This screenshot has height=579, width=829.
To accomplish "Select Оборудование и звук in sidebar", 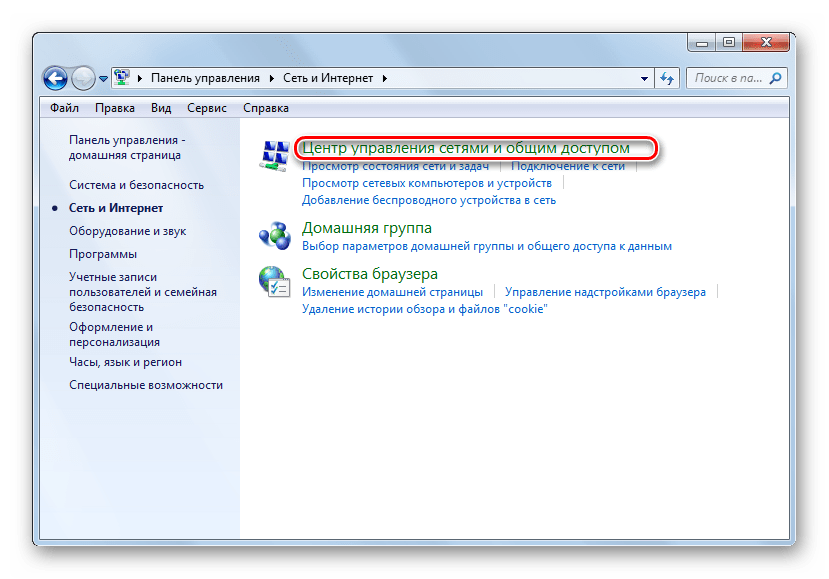I will tap(127, 231).
